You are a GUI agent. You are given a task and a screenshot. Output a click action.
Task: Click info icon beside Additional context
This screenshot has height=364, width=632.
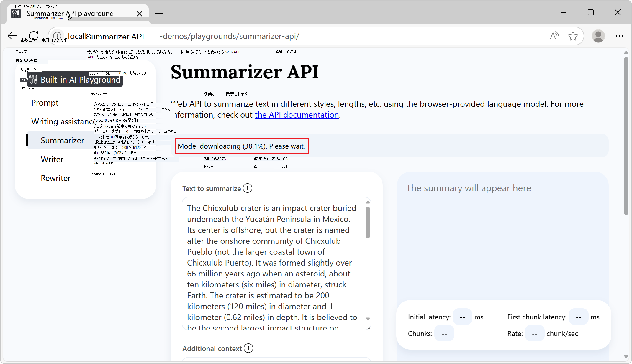click(248, 348)
